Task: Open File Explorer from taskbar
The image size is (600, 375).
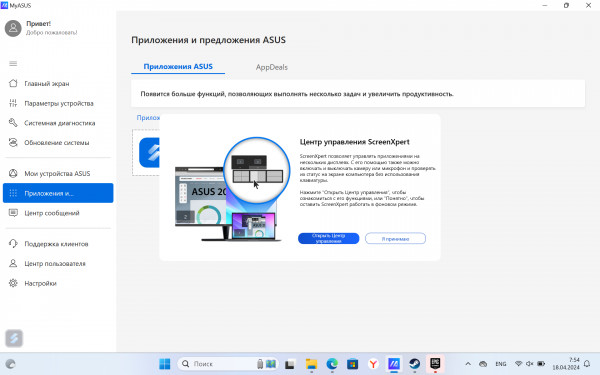Action: click(311, 364)
